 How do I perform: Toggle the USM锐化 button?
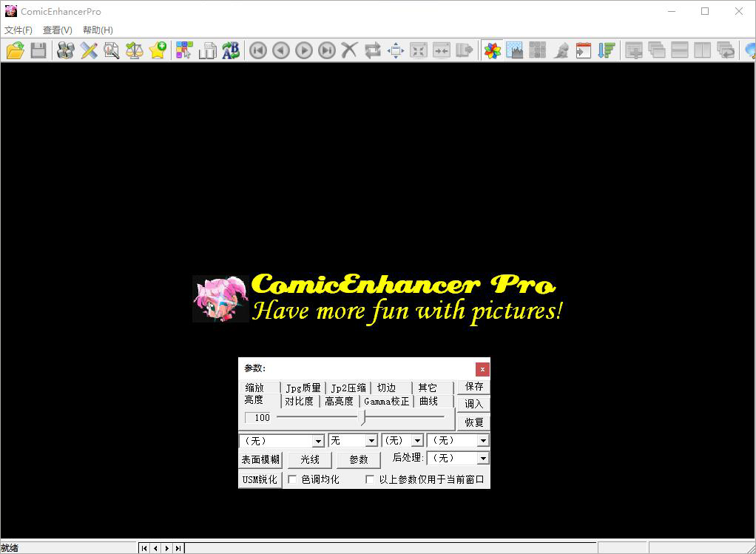260,479
